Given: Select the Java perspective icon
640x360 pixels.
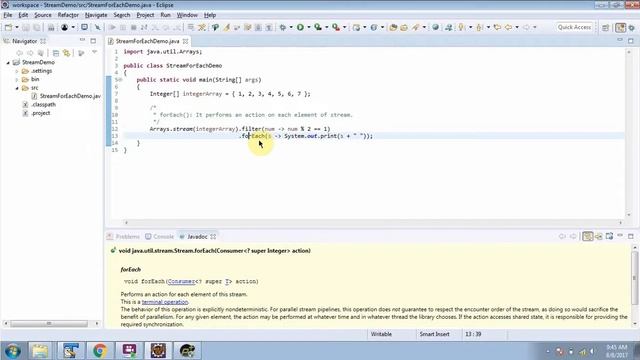Looking at the screenshot, I should coord(620,27).
